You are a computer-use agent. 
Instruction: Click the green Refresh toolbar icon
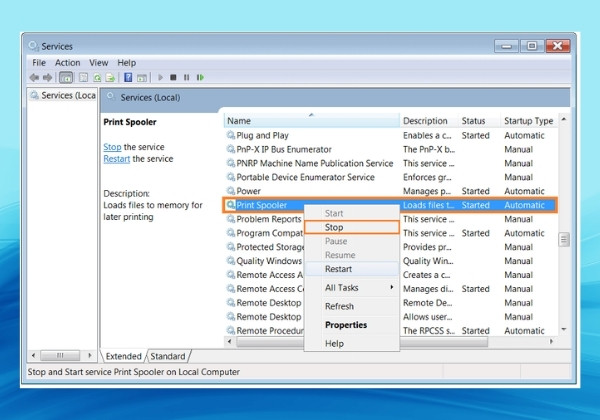tap(97, 78)
